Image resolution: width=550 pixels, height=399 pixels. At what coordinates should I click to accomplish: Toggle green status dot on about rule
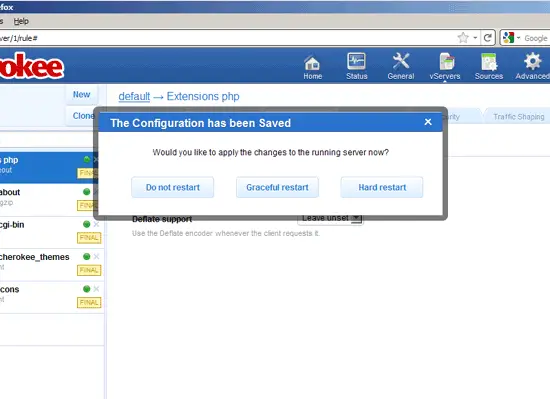click(86, 192)
